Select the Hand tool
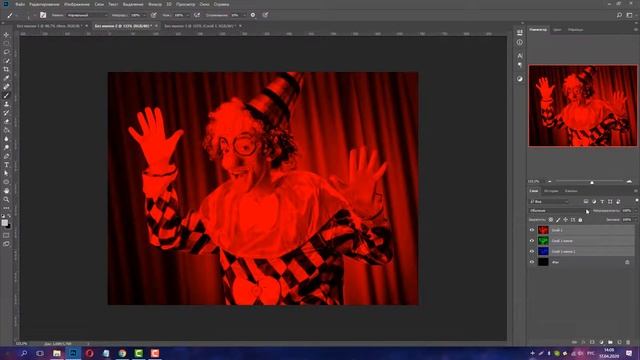The height and width of the screenshot is (360, 640). [x=6, y=191]
